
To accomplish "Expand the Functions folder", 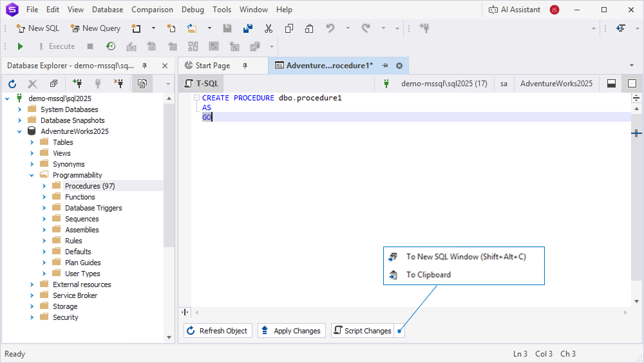I will [44, 197].
